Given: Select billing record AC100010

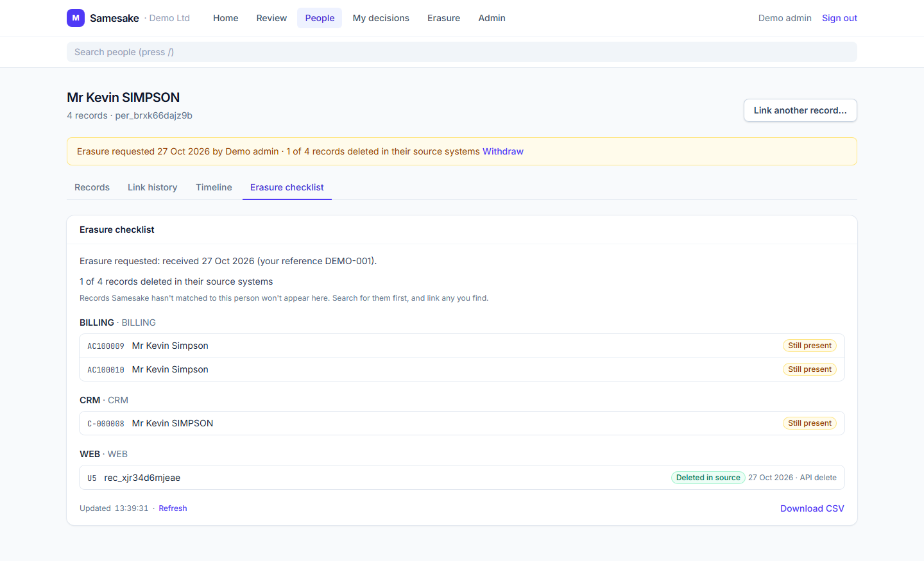Looking at the screenshot, I should (462, 369).
